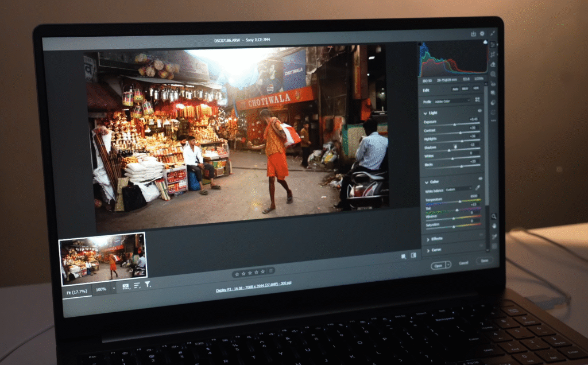Toggle fullscreen mode with the arrows icon

pyautogui.click(x=492, y=35)
